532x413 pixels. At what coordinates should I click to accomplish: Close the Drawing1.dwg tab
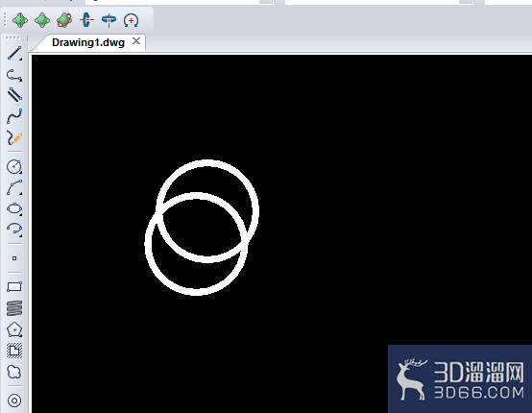tap(136, 41)
